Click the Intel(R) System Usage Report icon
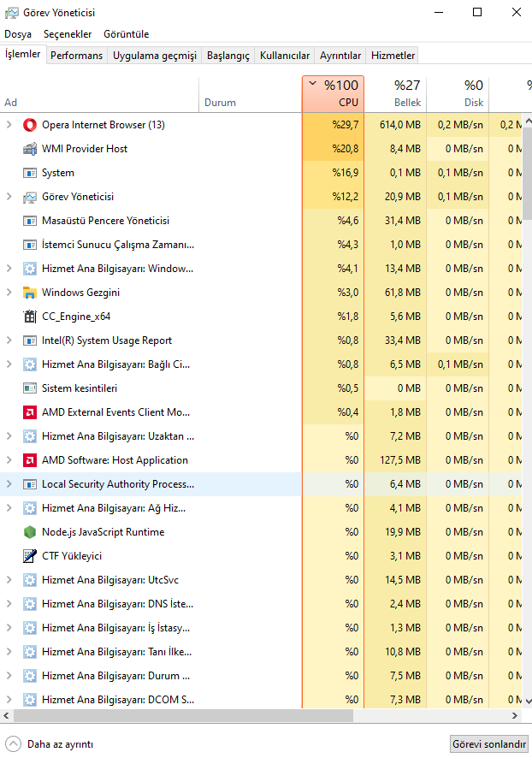This screenshot has width=532, height=758. (x=30, y=341)
